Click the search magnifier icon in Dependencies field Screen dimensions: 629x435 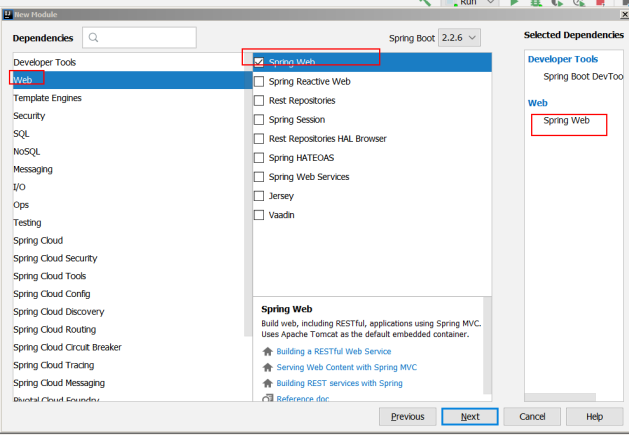[93, 38]
